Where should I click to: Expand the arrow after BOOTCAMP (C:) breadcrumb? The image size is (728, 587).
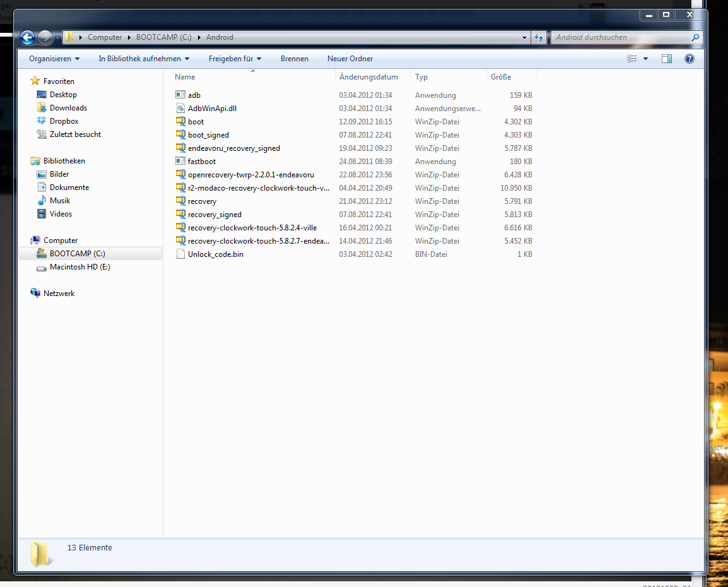(199, 37)
